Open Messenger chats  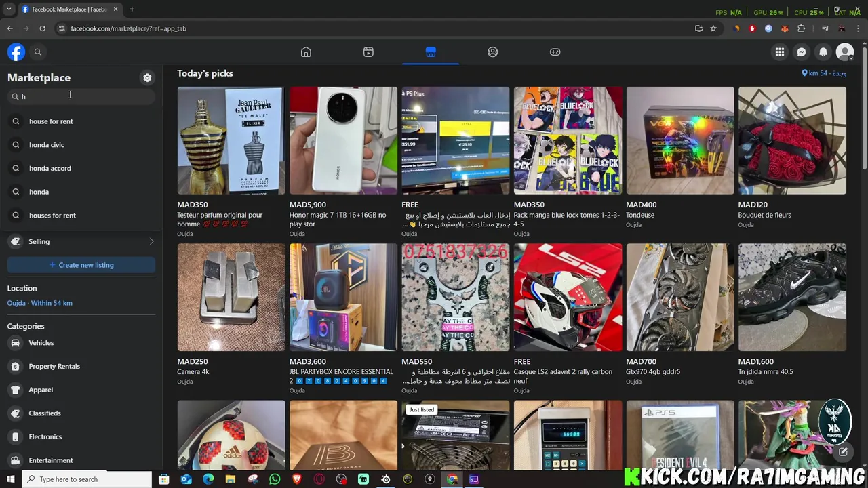point(802,52)
